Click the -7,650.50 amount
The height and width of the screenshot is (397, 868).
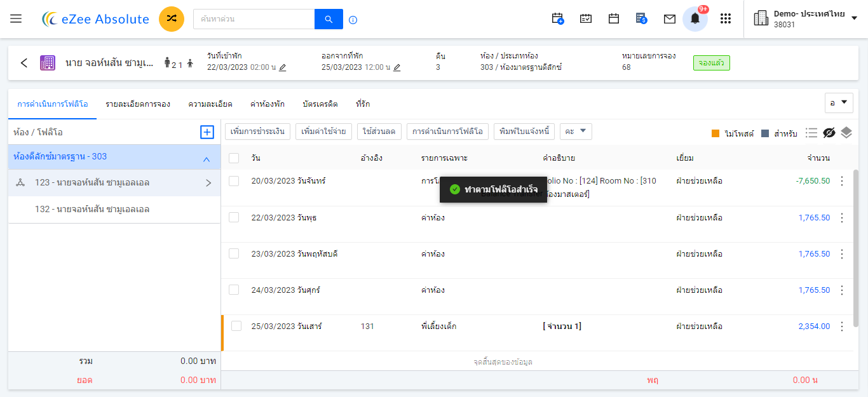tap(813, 181)
